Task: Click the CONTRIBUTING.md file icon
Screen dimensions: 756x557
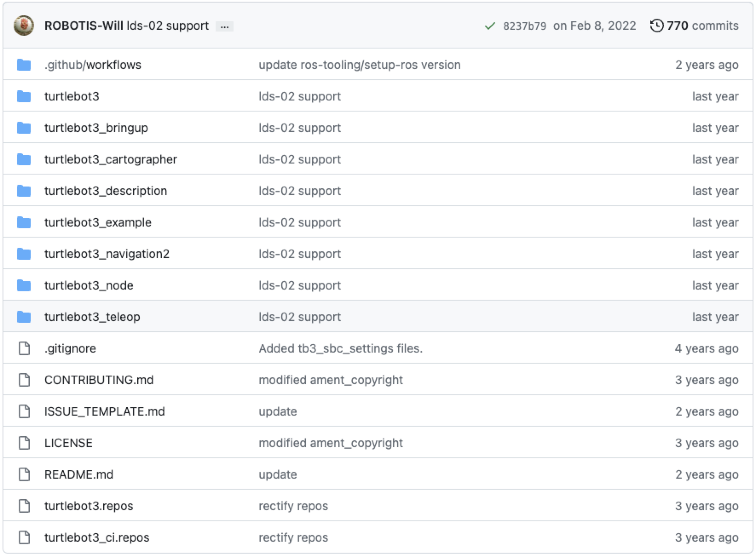Action: click(x=24, y=380)
